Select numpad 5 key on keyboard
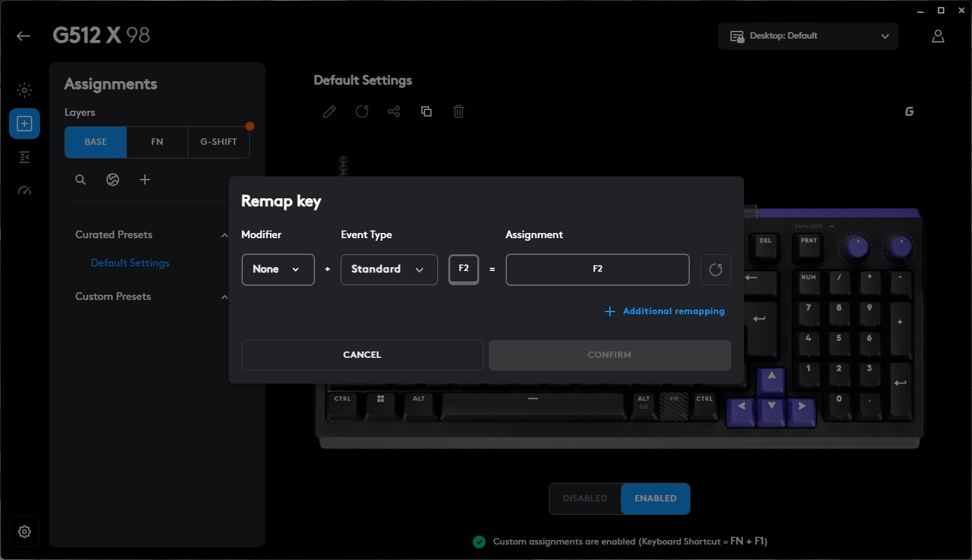The width and height of the screenshot is (972, 560). (839, 344)
